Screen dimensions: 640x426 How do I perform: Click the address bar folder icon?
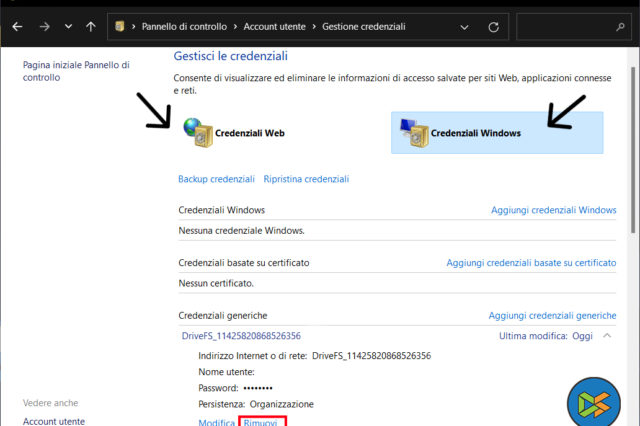point(121,26)
